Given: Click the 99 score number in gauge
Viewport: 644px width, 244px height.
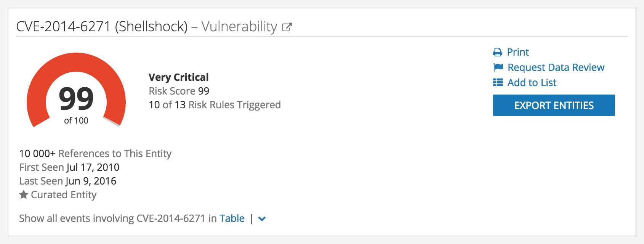Looking at the screenshot, I should tap(76, 99).
